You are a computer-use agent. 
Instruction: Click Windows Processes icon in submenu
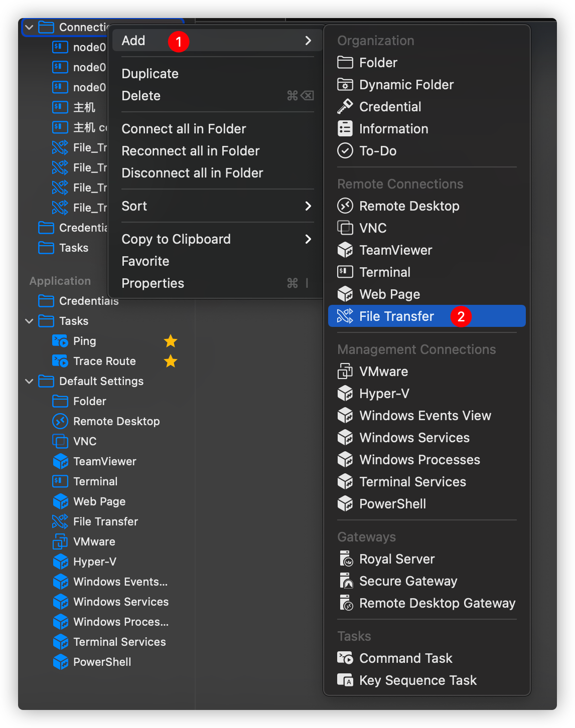(x=345, y=460)
